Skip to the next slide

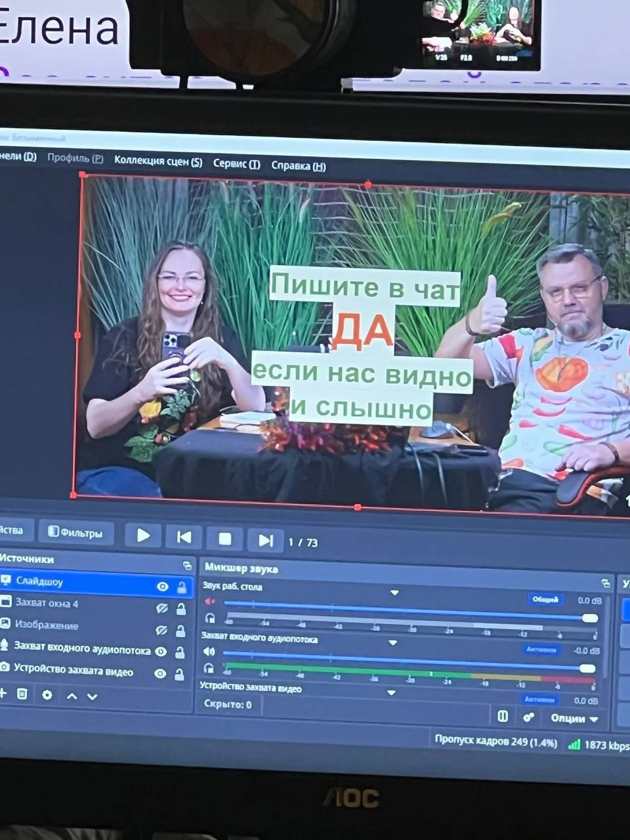click(265, 540)
